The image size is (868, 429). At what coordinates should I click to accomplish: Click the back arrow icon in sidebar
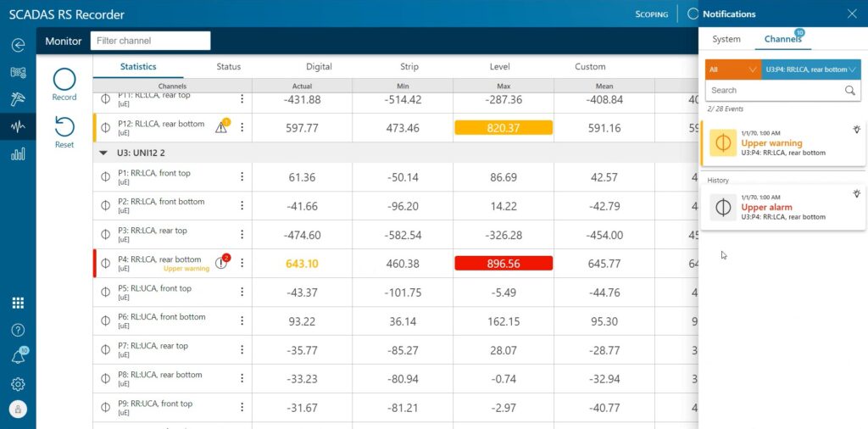(x=18, y=45)
